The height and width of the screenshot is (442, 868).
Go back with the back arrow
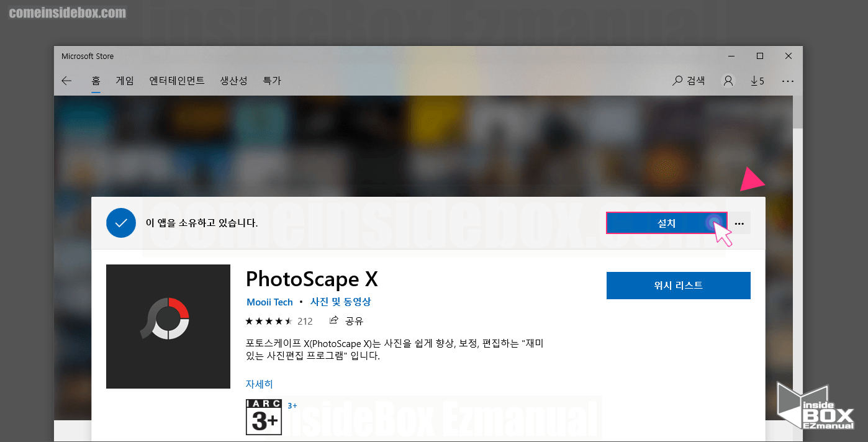point(66,81)
